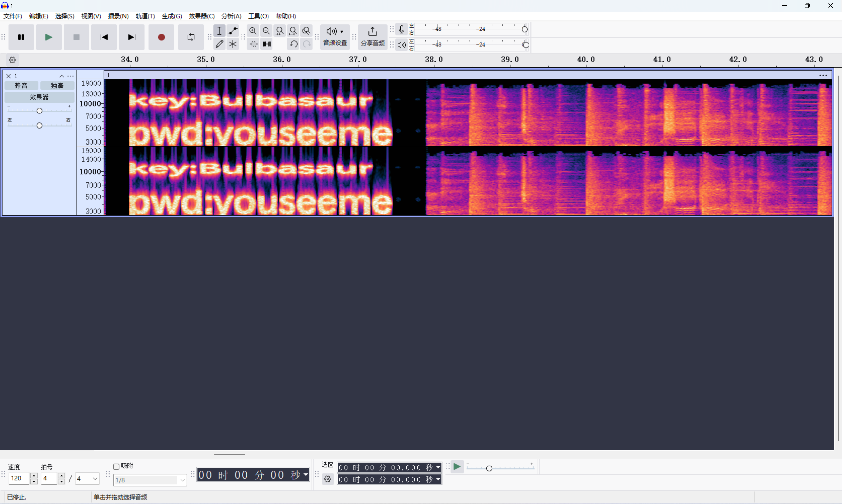
Task: Click the play-at-speed green button
Action: coord(457,466)
